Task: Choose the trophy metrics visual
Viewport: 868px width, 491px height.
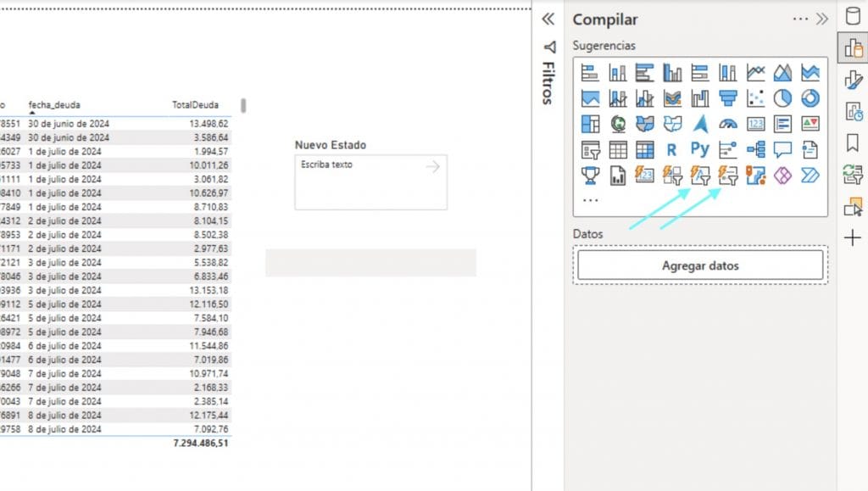Action: (x=590, y=176)
